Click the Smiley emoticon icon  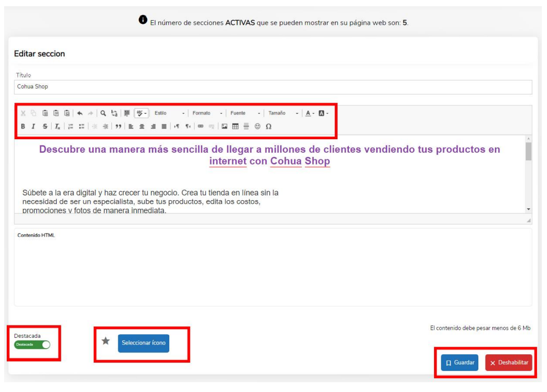click(x=258, y=126)
